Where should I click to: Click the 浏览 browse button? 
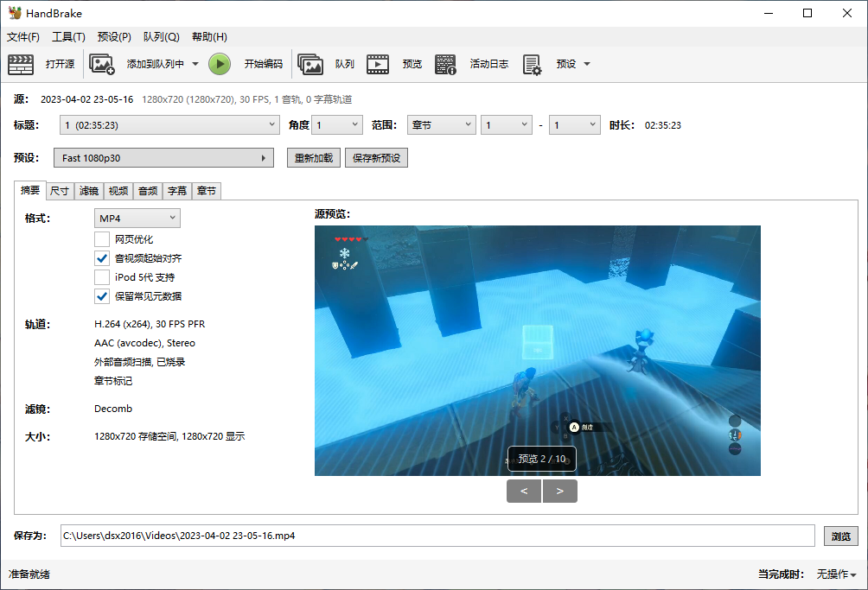pos(841,536)
